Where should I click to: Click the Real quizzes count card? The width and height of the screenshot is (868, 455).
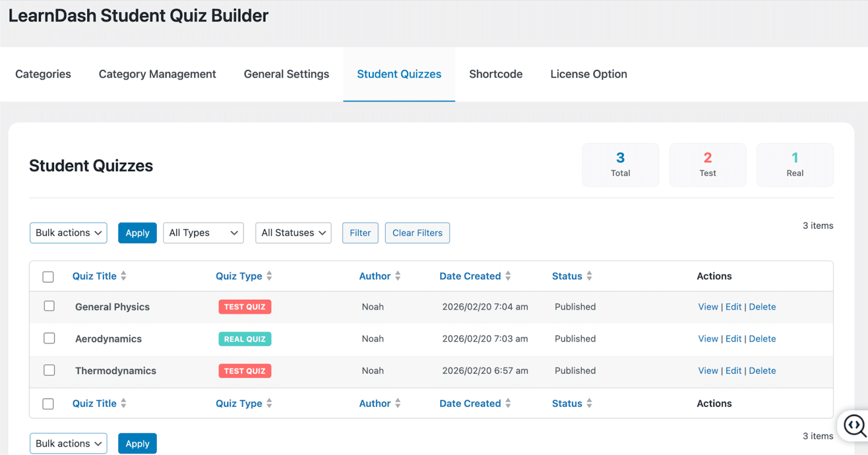(x=795, y=165)
